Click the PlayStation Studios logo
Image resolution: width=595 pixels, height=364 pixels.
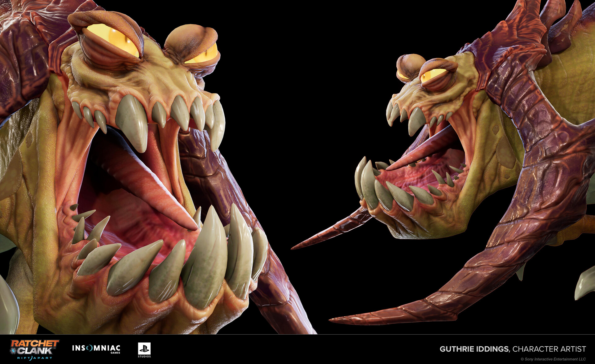coord(144,350)
